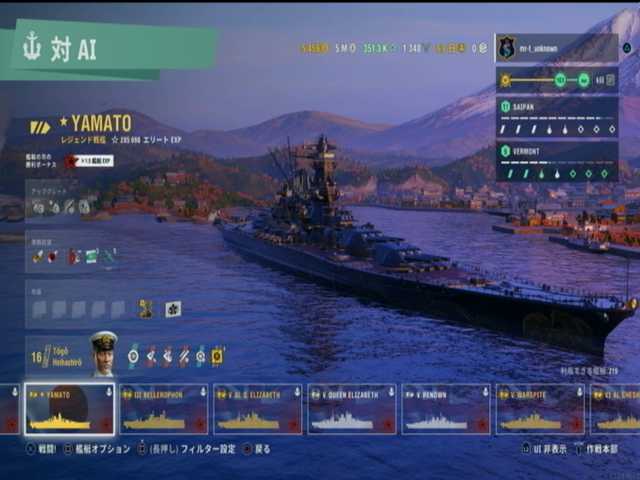Toggle UI 非表示 to hide interface
640x480 pixels.
[x=544, y=449]
